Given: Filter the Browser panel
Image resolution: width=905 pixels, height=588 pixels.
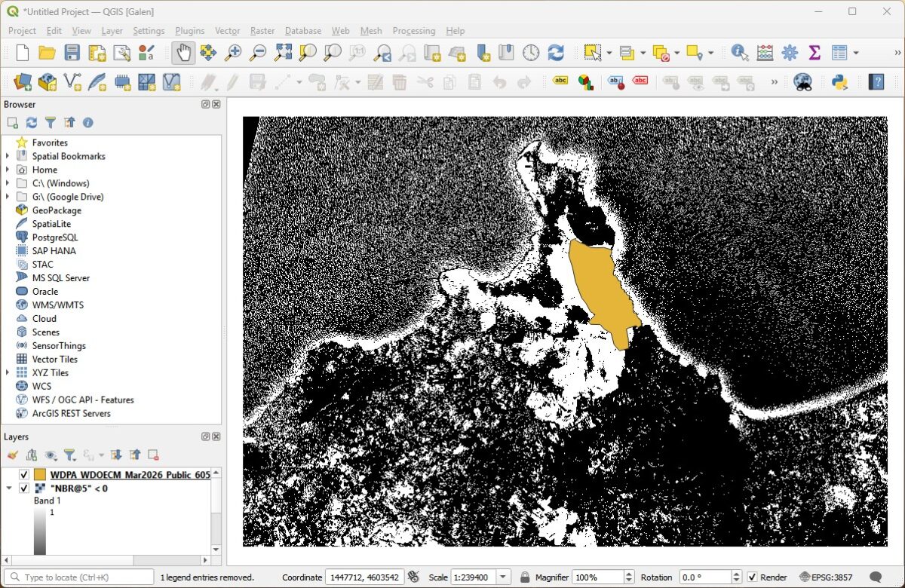Looking at the screenshot, I should pyautogui.click(x=51, y=122).
